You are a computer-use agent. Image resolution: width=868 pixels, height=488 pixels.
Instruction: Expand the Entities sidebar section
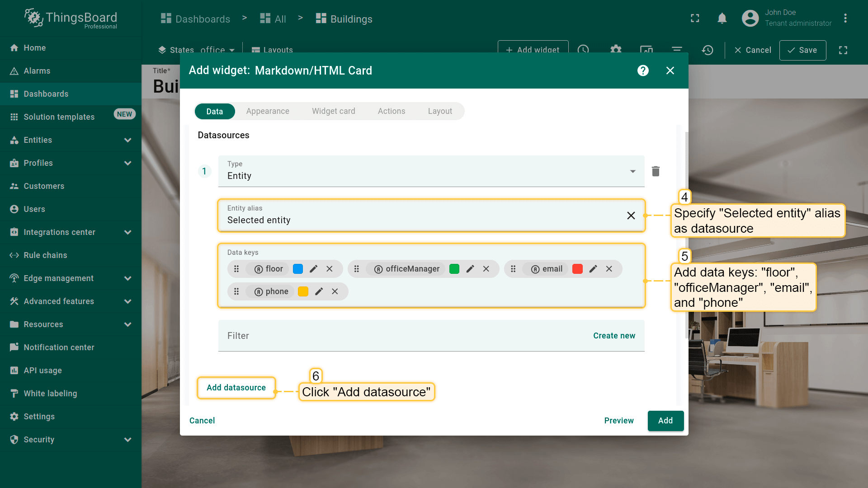pyautogui.click(x=127, y=140)
